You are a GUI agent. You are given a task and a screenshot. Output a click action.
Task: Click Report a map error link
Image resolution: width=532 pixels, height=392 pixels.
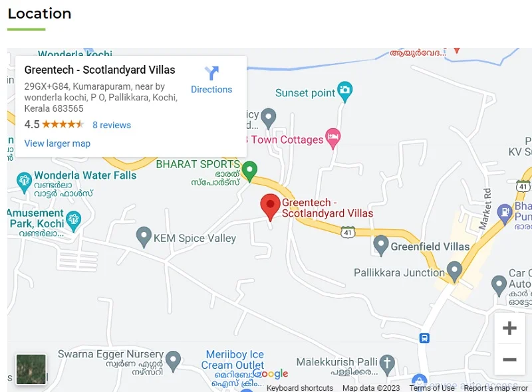(495, 388)
